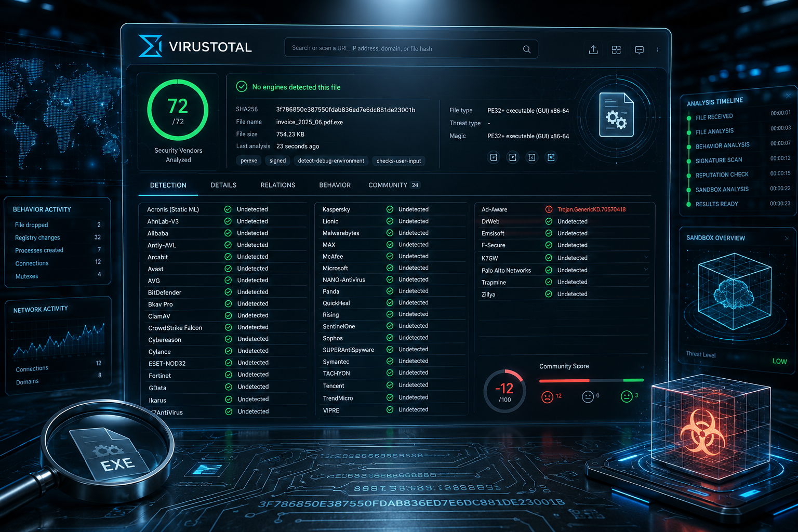Screen dimensions: 798x532
Task: Click the search magnifier icon
Action: click(527, 49)
